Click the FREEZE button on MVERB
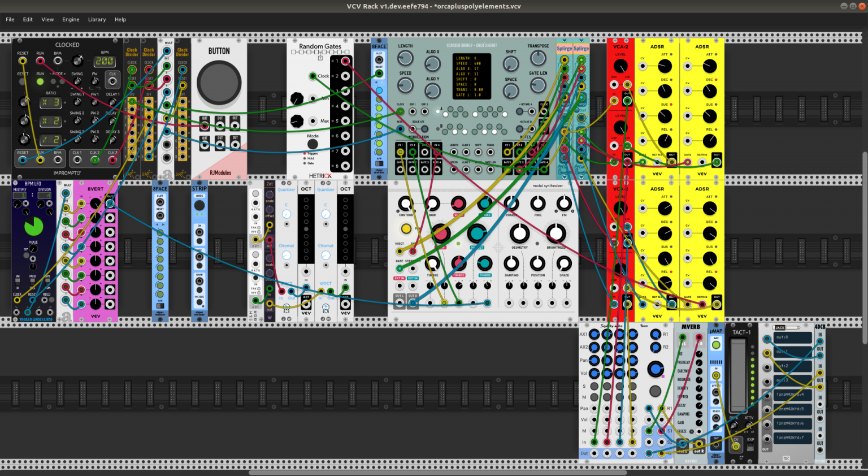Screen dimensions: 868x476 [x=692, y=431]
